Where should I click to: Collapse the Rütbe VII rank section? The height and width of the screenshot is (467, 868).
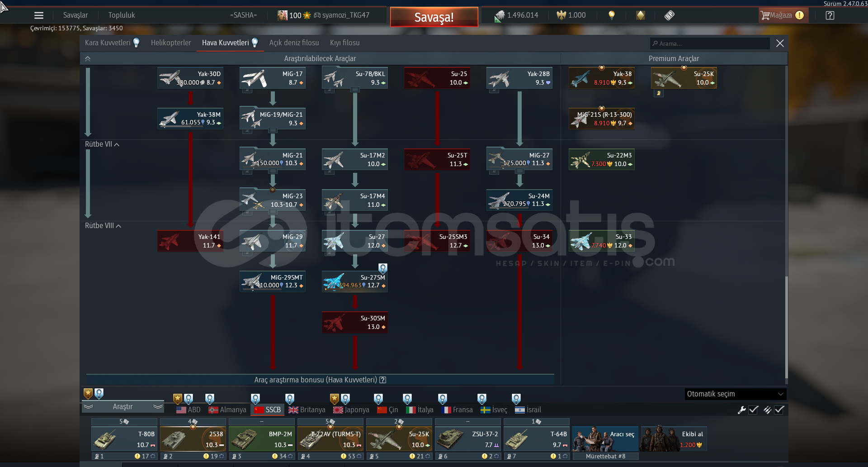pyautogui.click(x=102, y=144)
